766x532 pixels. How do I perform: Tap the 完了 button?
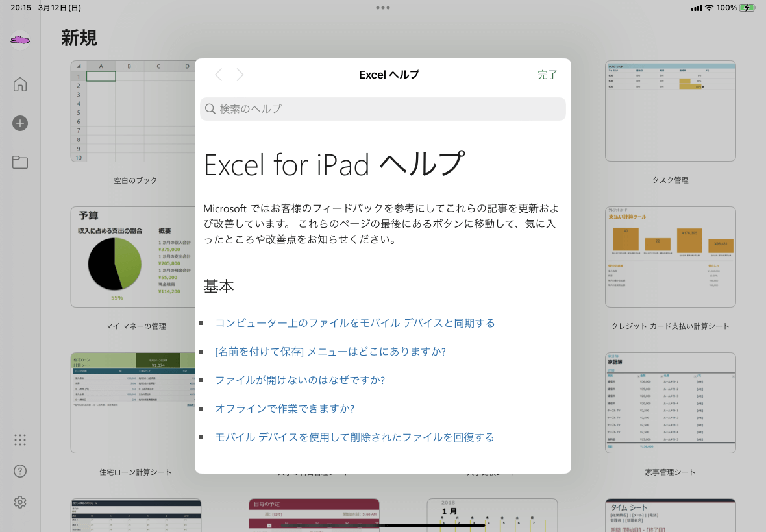[x=547, y=75]
